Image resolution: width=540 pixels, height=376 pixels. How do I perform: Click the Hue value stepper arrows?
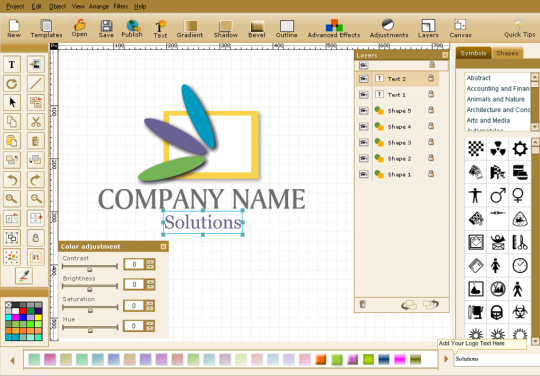pos(150,326)
